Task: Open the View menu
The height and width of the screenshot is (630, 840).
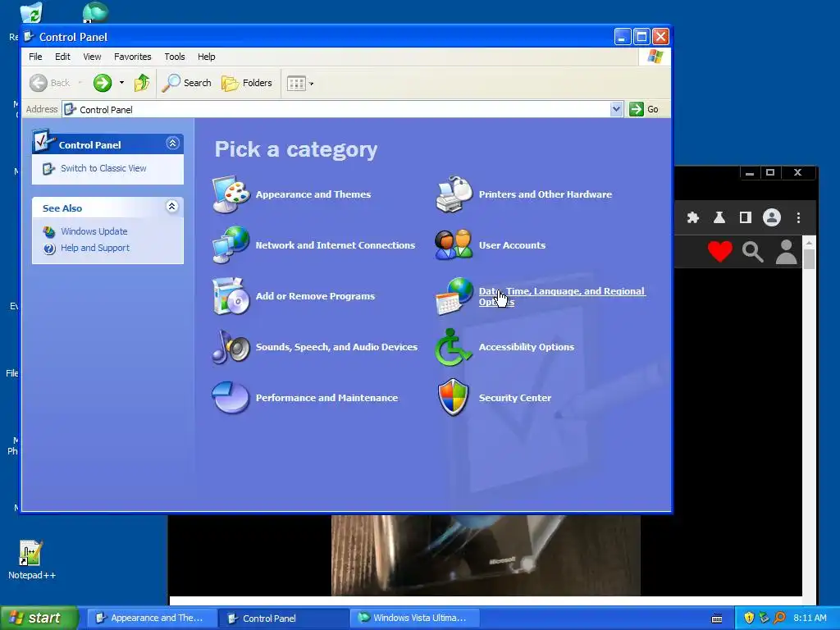Action: pos(92,57)
